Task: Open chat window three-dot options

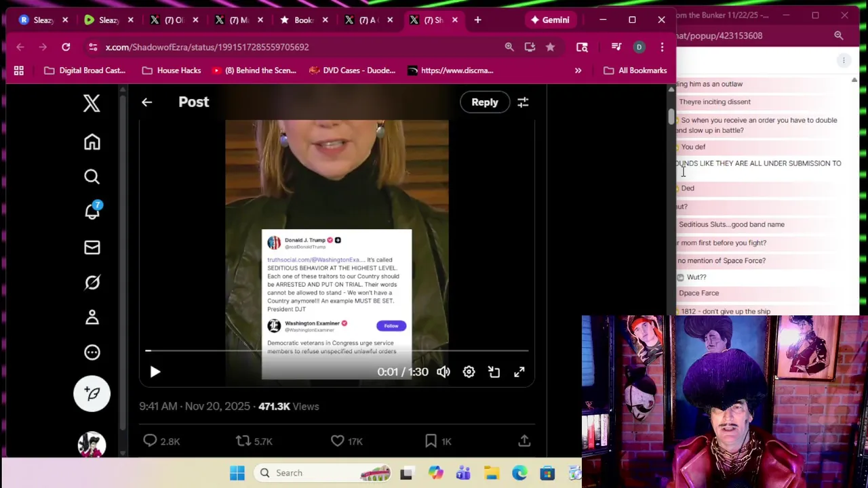Action: (x=844, y=60)
